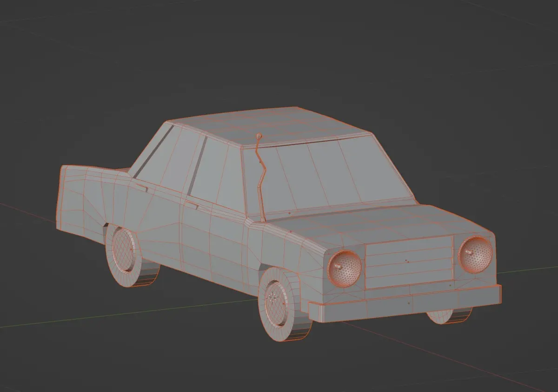Select the rear door handle

click(142, 187)
